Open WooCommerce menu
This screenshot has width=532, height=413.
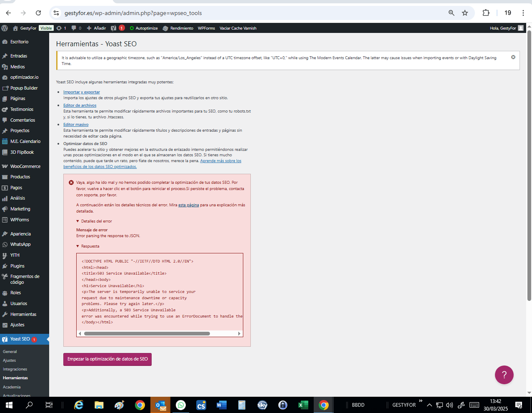coord(25,166)
